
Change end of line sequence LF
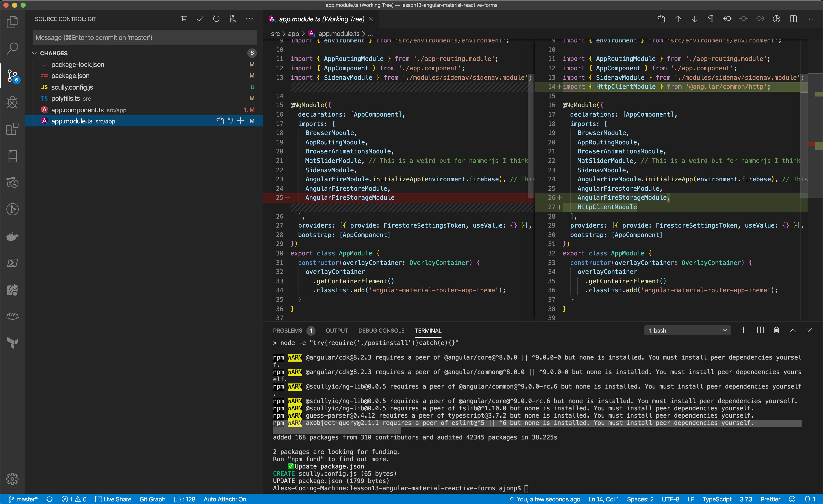pyautogui.click(x=691, y=499)
